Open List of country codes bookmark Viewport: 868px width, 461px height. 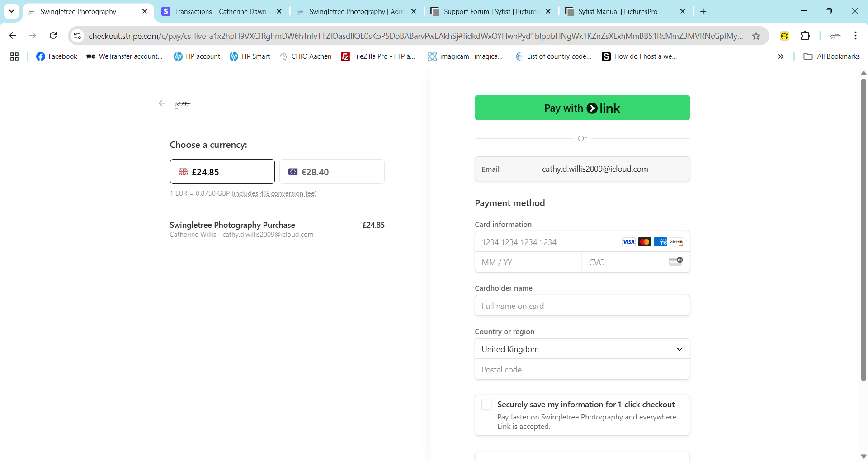(x=553, y=56)
